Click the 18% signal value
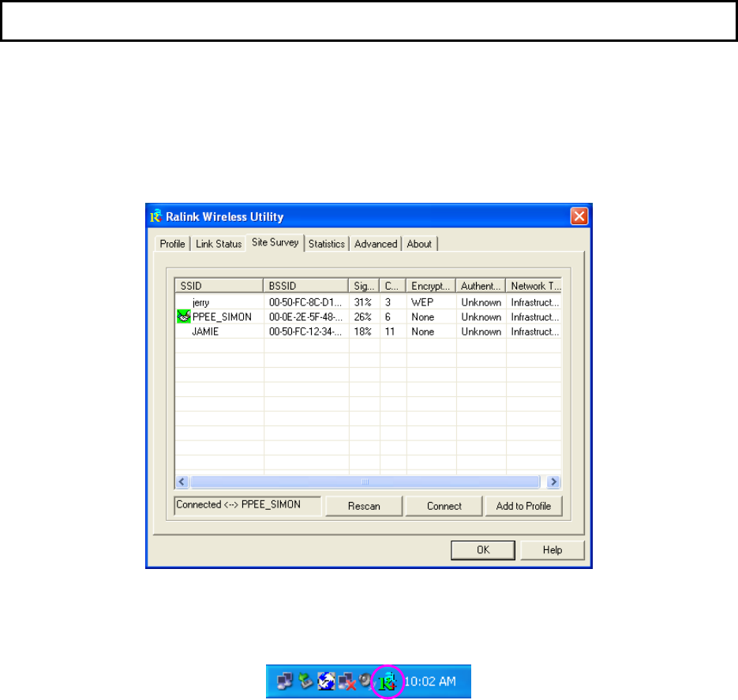738x700 pixels. pyautogui.click(x=362, y=331)
